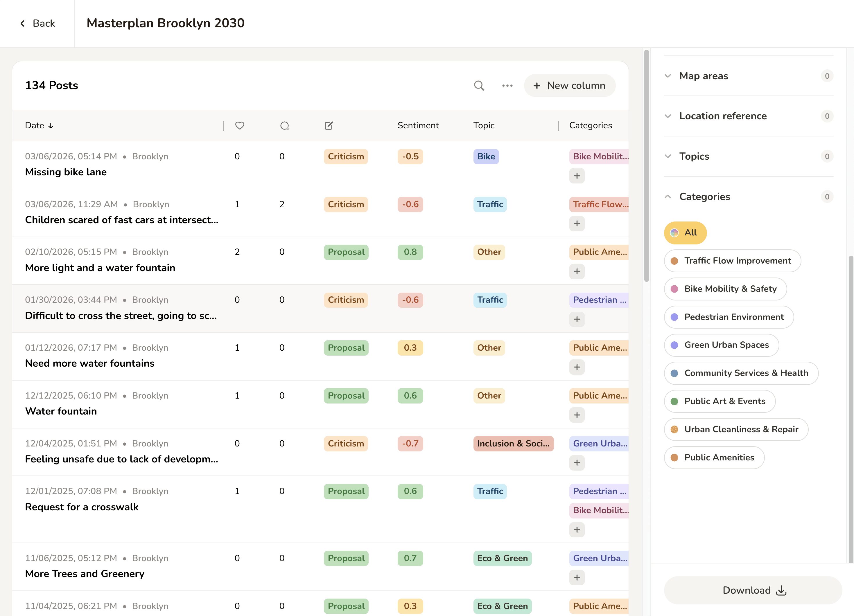Image resolution: width=854 pixels, height=616 pixels.
Task: Add category to Feeling unsafe post
Action: (577, 462)
